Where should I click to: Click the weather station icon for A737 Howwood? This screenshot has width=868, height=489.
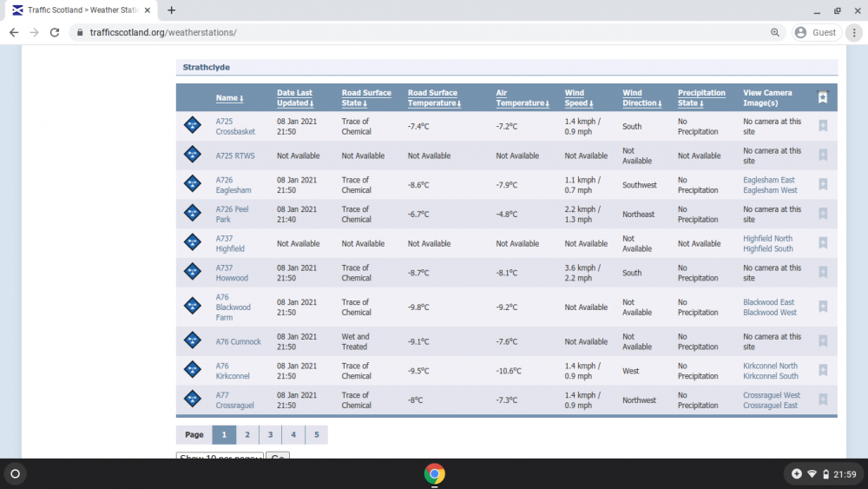point(192,271)
